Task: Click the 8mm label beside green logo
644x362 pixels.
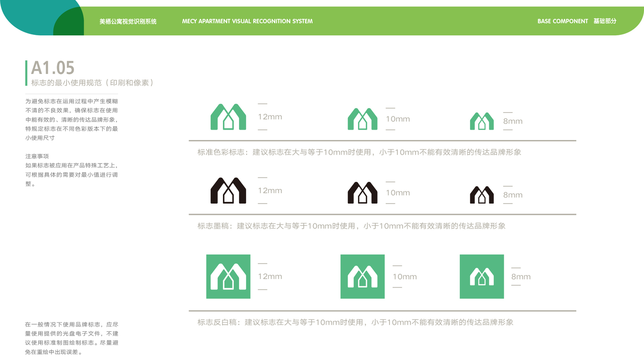Action: pyautogui.click(x=513, y=121)
